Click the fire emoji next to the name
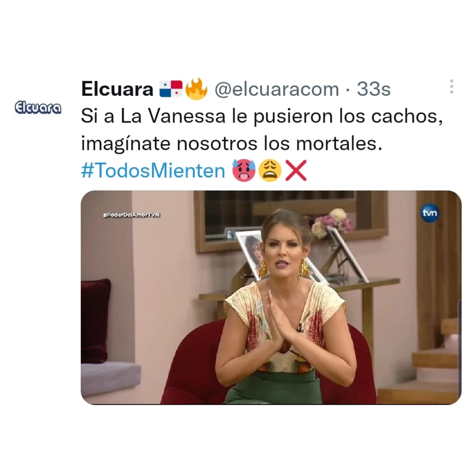The width and height of the screenshot is (476, 476). [x=196, y=89]
